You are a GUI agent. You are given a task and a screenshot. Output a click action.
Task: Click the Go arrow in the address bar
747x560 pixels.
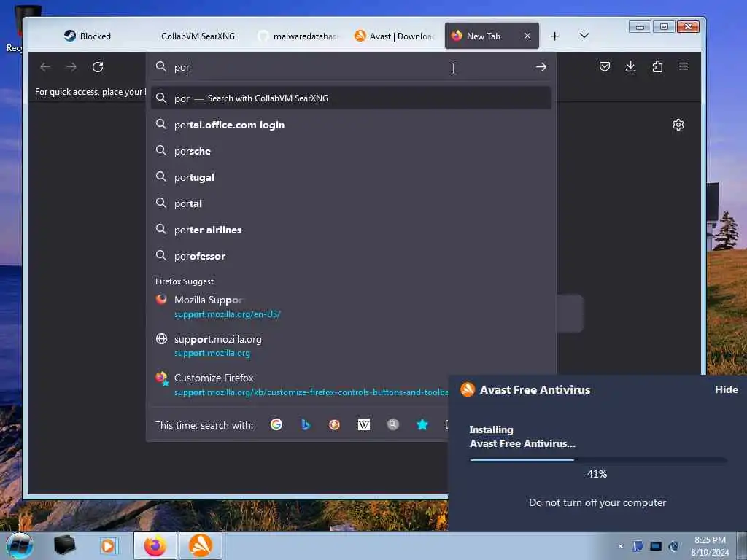point(541,67)
